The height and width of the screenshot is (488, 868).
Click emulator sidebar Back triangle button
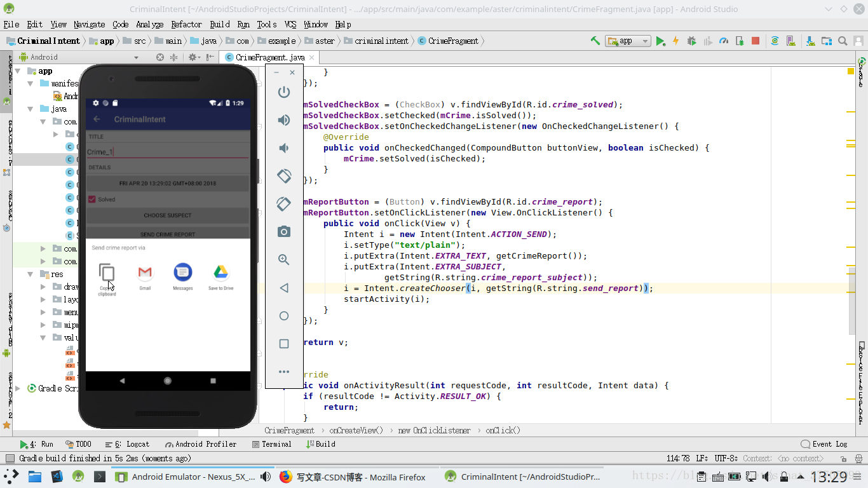tap(284, 288)
